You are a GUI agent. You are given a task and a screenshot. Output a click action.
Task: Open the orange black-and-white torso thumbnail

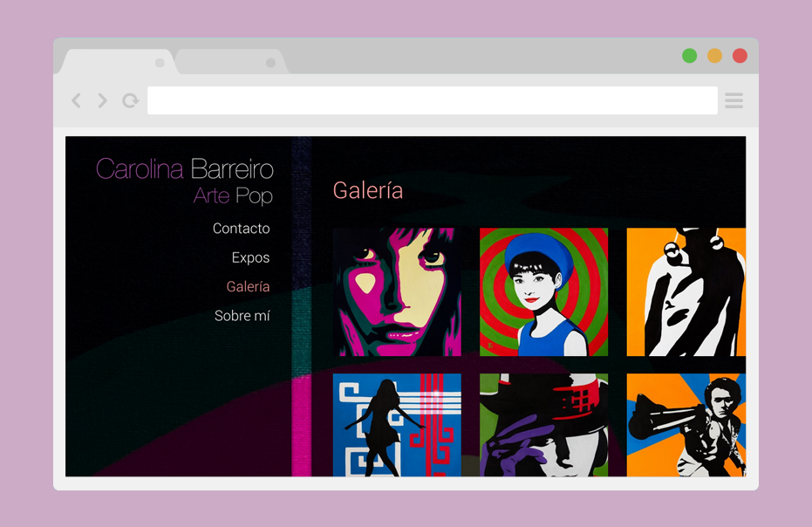click(686, 291)
